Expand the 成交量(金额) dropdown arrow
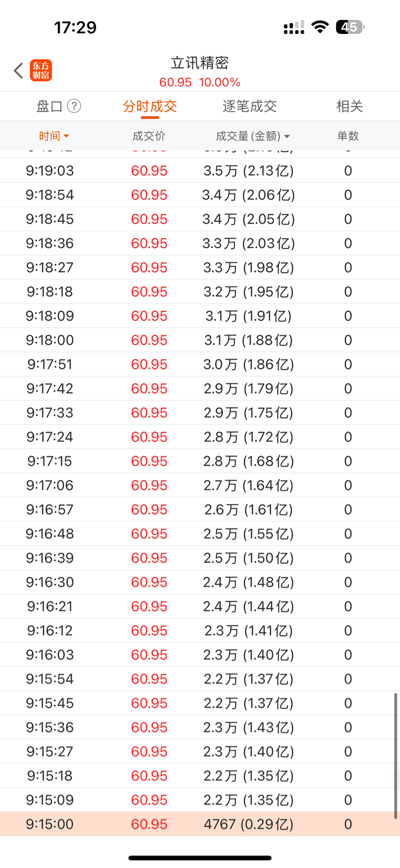 (x=287, y=137)
